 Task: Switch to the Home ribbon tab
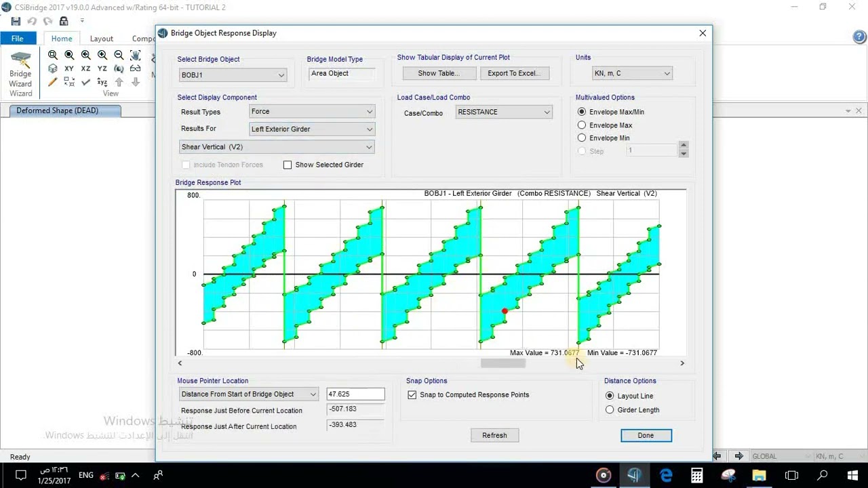click(62, 39)
